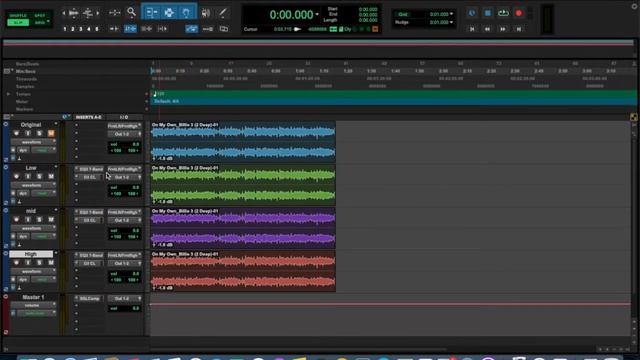Open SSLComp insert on Master 1
The image size is (640, 360).
coord(89,298)
